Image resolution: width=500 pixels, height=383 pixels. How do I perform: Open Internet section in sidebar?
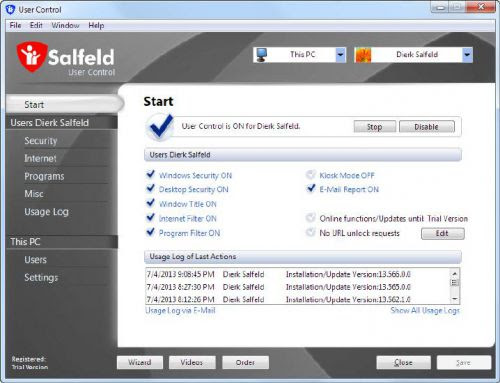40,158
